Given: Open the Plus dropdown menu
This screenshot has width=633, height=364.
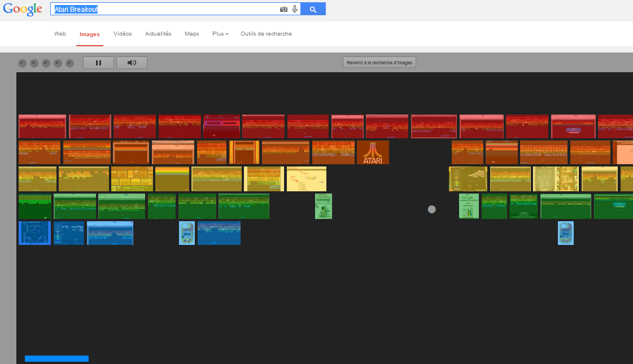Looking at the screenshot, I should point(220,34).
